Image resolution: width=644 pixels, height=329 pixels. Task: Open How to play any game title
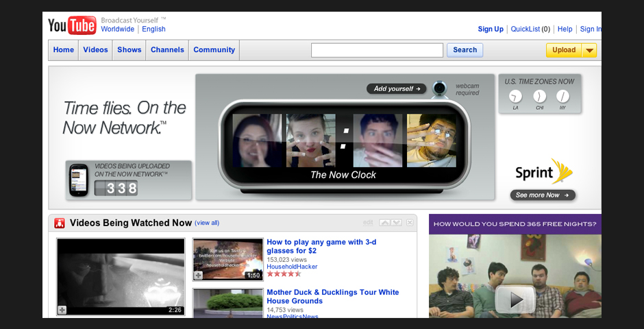321,247
